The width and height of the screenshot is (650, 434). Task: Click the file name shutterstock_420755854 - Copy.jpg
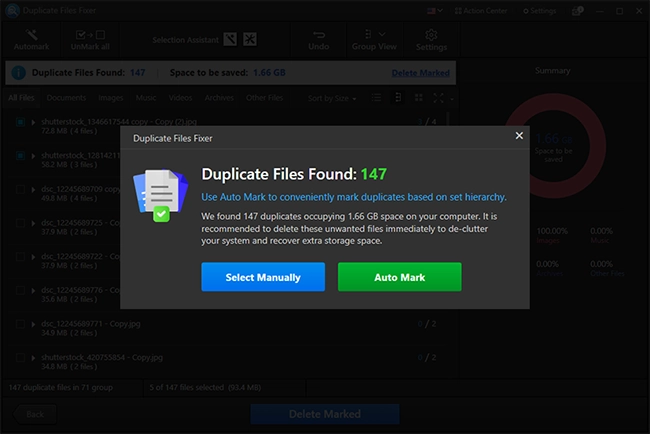pyautogui.click(x=102, y=357)
